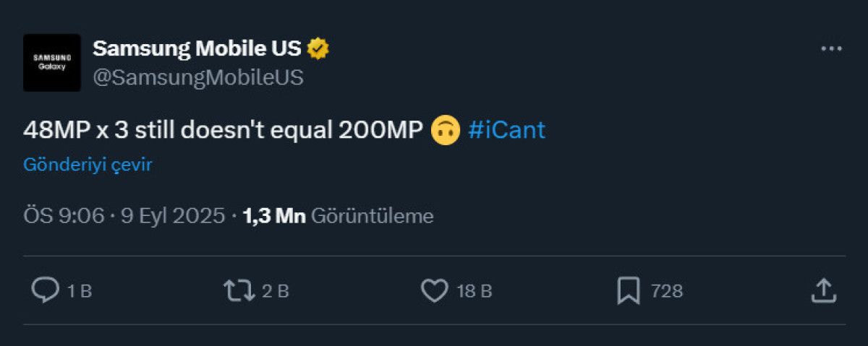Viewport: 868px width, 346px height.
Task: Click the 9 Eyl 2025 date
Action: tap(173, 215)
